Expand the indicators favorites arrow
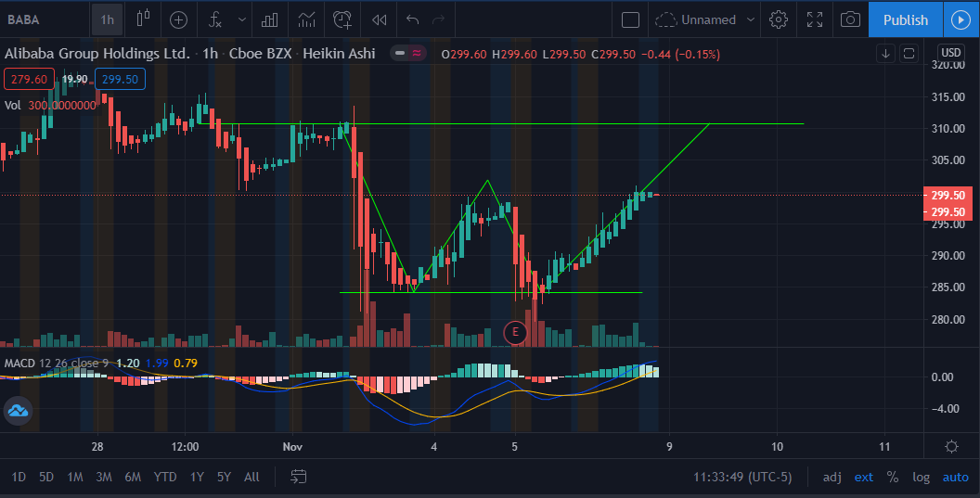The height and width of the screenshot is (498, 980). pos(242,20)
